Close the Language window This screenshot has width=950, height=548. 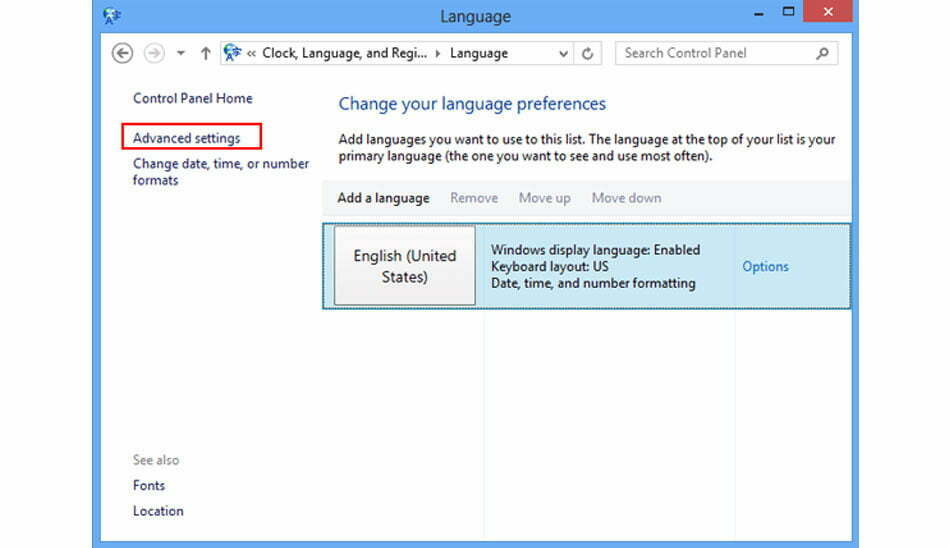(x=828, y=12)
